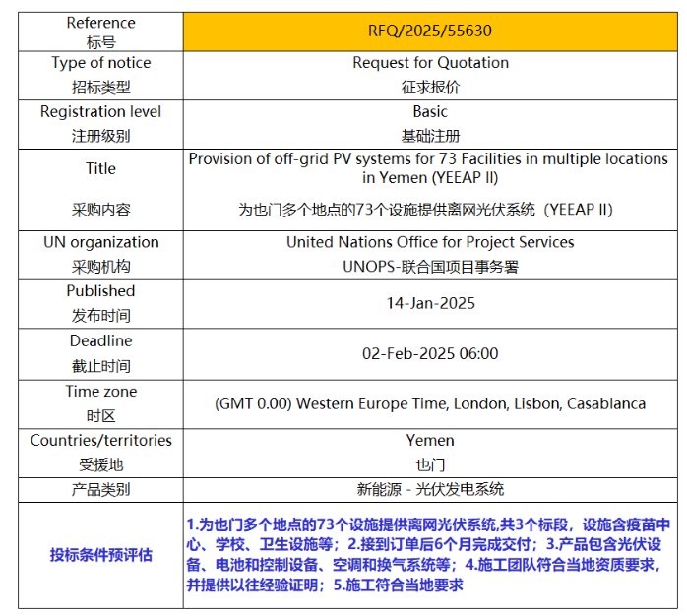Select United Nations Office for Project Services
687x616 pixels.
click(x=430, y=242)
